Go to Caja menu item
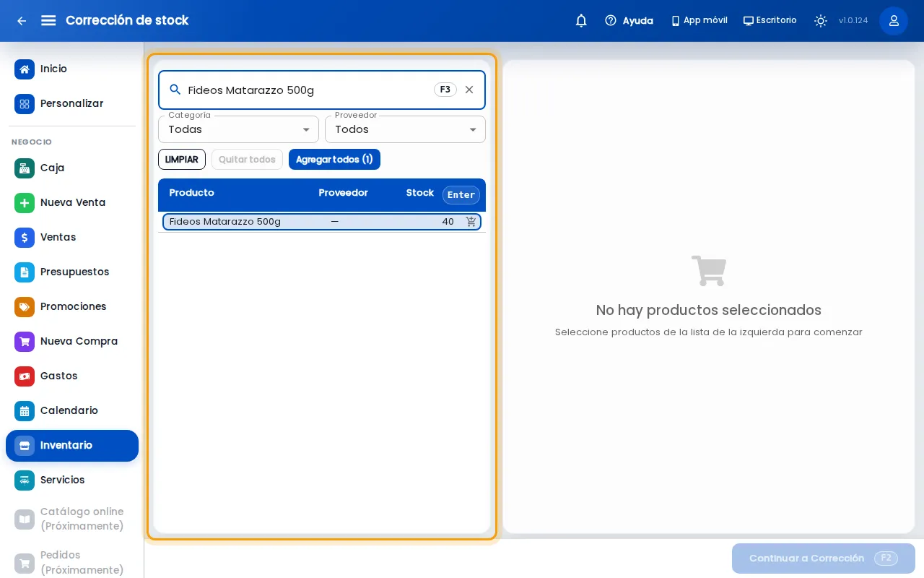Screen dimensions: 924x578 72,168
